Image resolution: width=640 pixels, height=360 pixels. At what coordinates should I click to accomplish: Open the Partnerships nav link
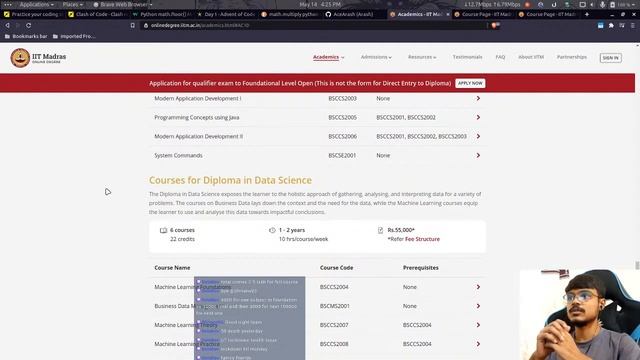(571, 57)
